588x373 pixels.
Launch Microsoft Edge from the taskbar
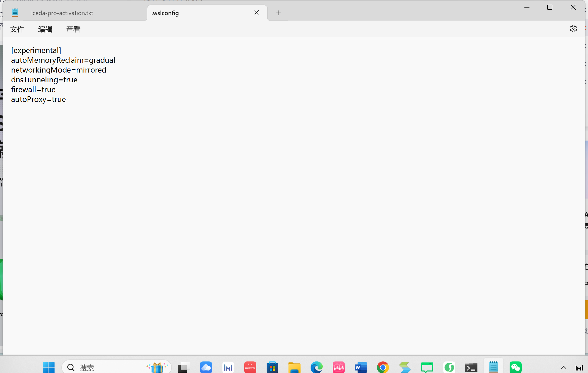316,367
